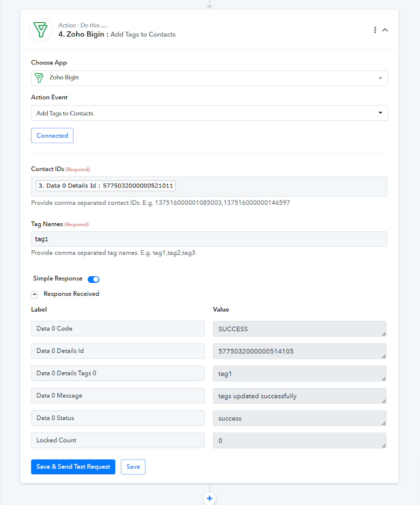The height and width of the screenshot is (505, 420).
Task: Click the Data 0 Code label field
Action: click(117, 328)
